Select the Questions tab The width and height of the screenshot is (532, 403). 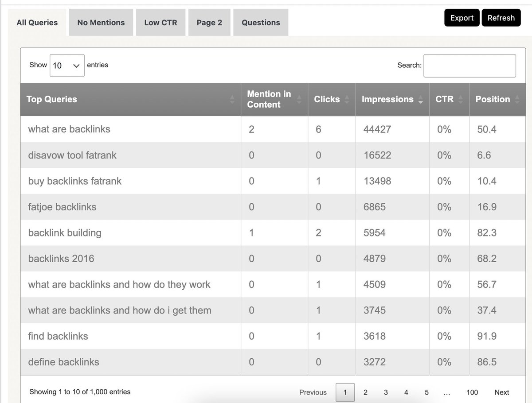261,23
